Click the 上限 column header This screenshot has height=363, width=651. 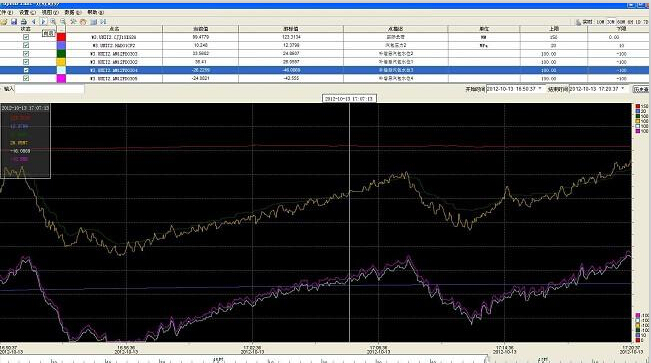(x=553, y=29)
